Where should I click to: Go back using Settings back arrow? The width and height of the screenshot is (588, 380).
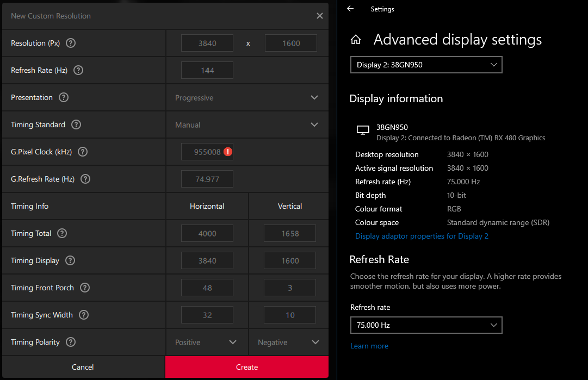tap(350, 9)
